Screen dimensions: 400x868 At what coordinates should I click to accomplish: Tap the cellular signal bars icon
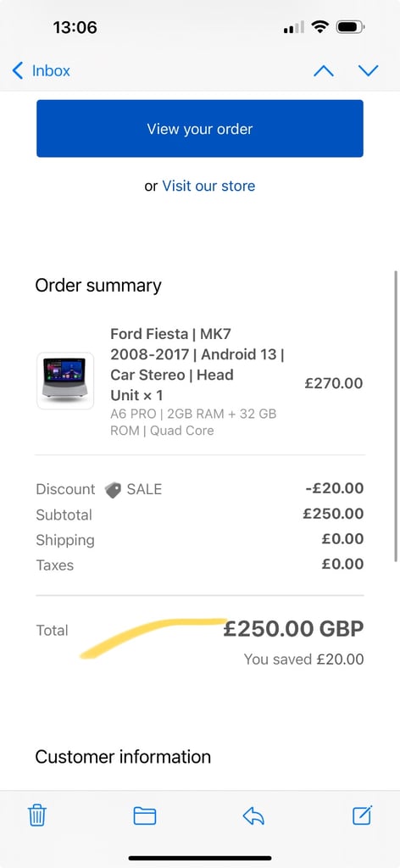click(x=294, y=27)
